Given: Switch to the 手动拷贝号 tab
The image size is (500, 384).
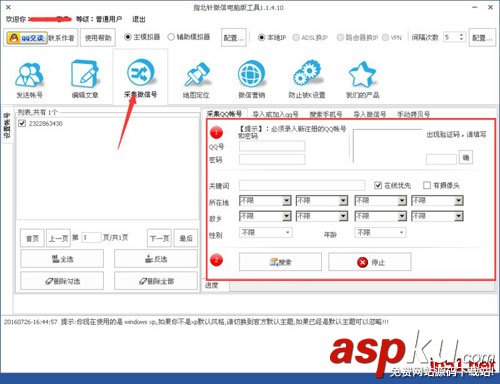Looking at the screenshot, I should (413, 114).
